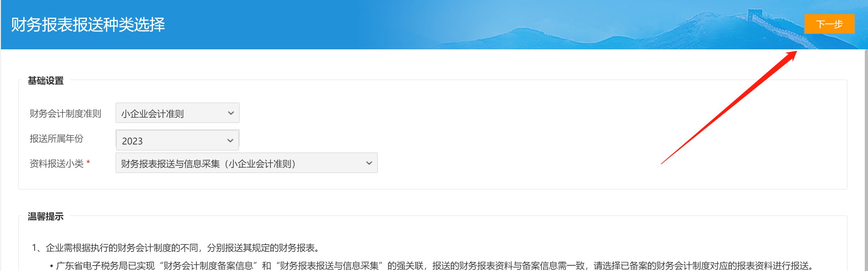Click the red arrow annotation graphic
This screenshot has height=271, width=868.
[728, 108]
